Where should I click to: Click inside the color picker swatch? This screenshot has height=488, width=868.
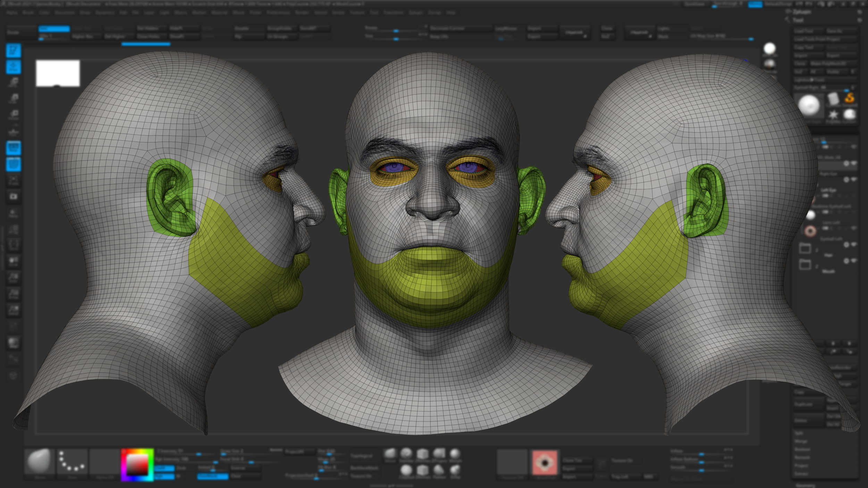tap(137, 465)
